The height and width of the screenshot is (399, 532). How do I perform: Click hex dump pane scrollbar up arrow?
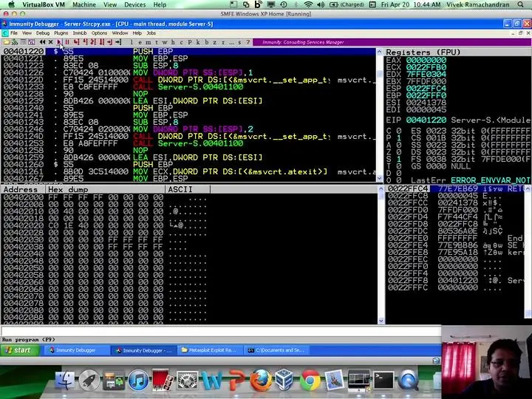tap(381, 188)
